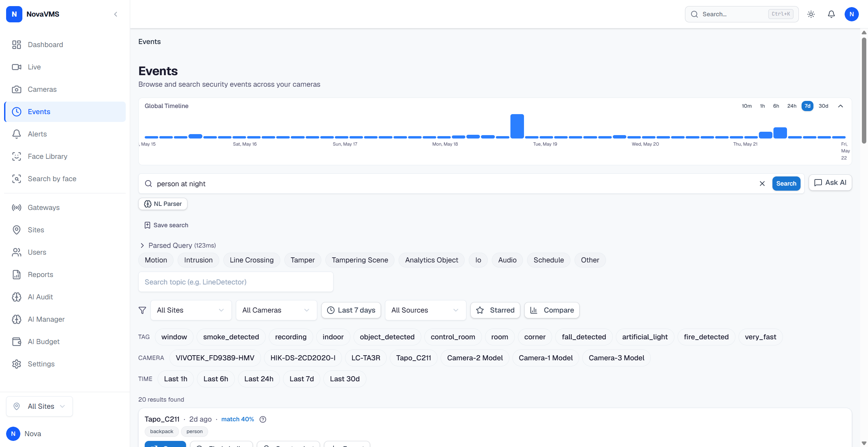Save the current search

pyautogui.click(x=166, y=225)
